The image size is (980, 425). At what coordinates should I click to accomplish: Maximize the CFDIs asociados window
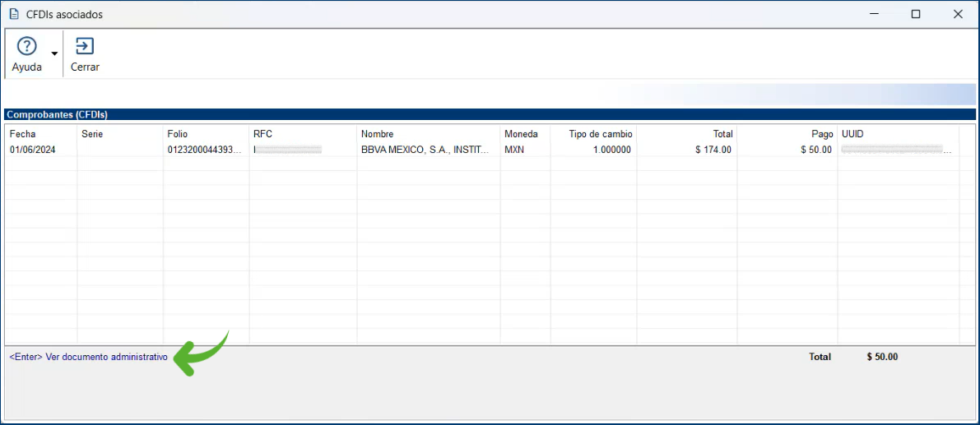coord(916,15)
